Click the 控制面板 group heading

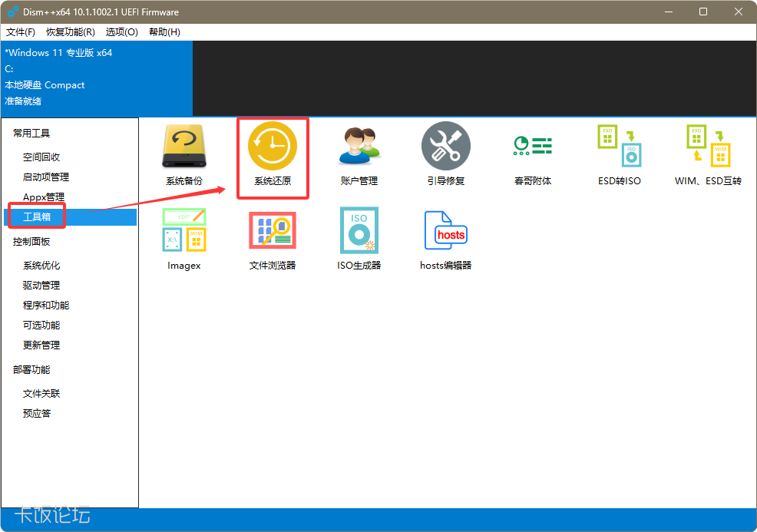(31, 241)
